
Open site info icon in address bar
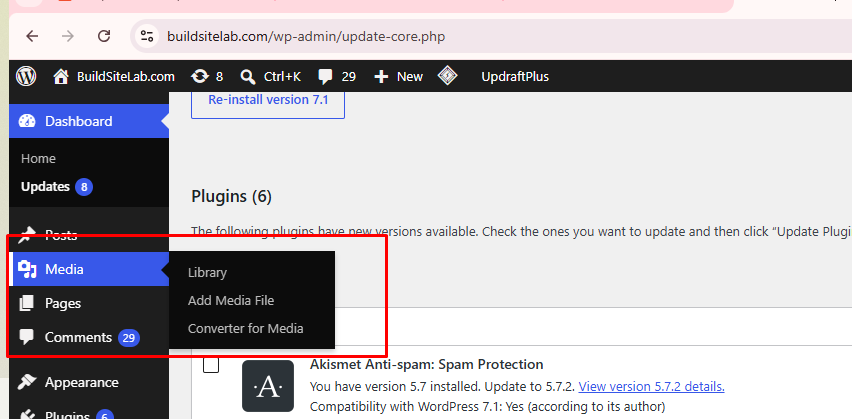[147, 36]
